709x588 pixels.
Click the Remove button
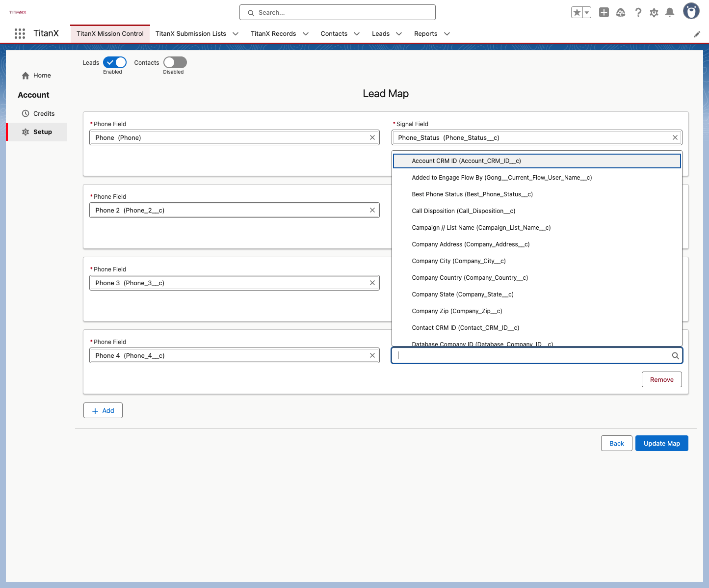[x=662, y=379]
